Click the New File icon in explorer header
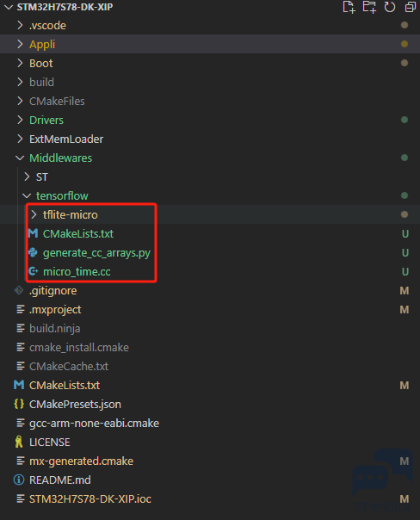 tap(349, 7)
